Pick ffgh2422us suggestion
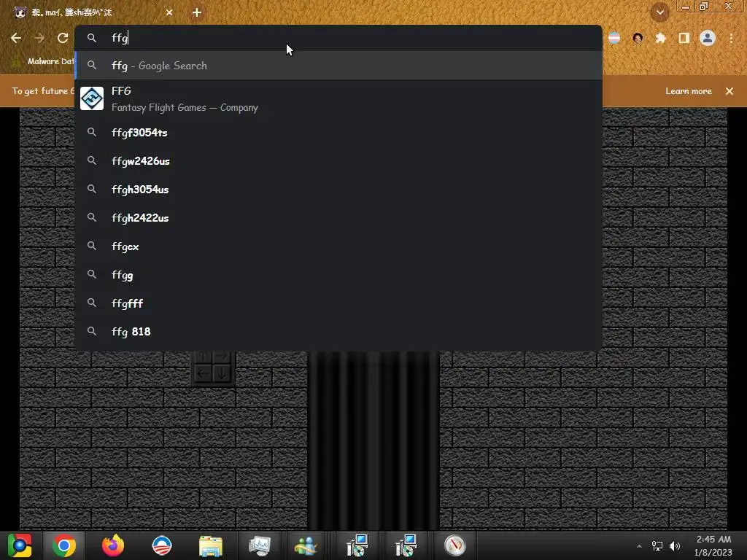This screenshot has height=560, width=747. click(338, 217)
